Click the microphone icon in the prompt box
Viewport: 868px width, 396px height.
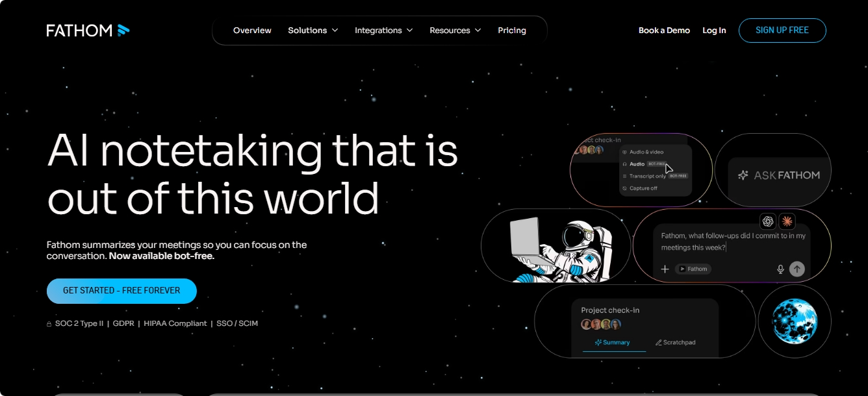[780, 269]
